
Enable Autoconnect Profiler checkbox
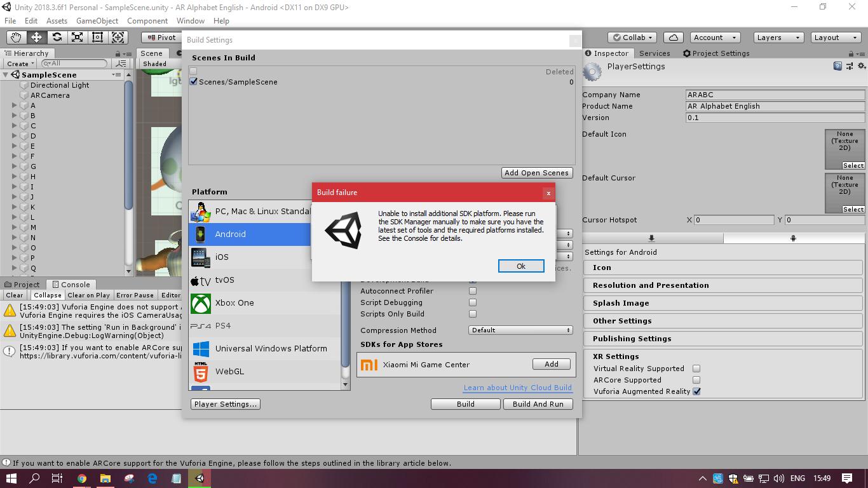pyautogui.click(x=473, y=291)
